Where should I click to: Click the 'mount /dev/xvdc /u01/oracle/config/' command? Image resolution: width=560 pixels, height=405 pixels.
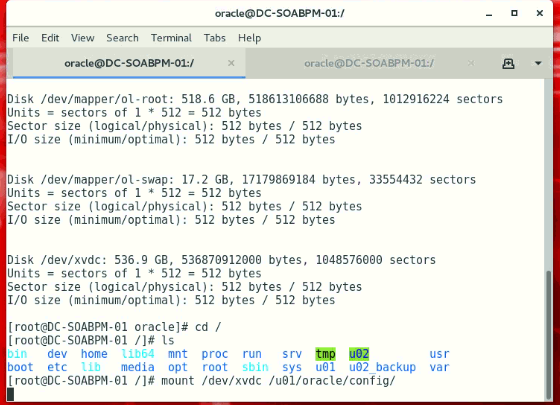(x=278, y=381)
